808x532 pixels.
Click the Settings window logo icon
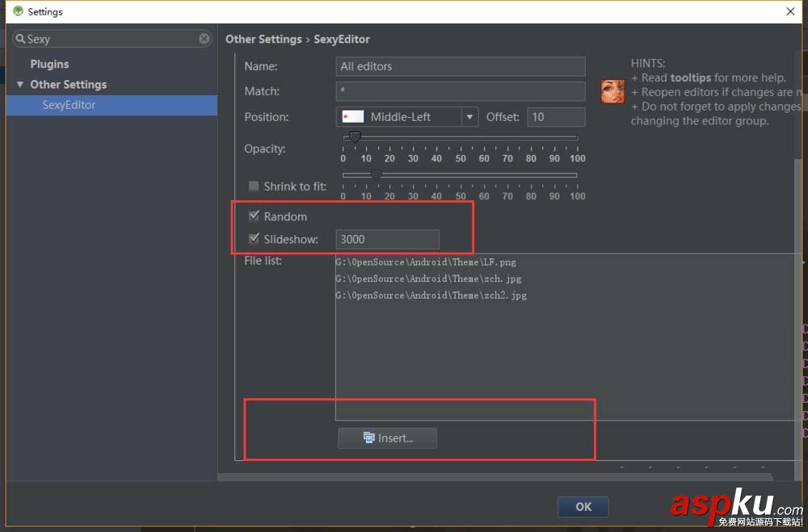pos(17,10)
